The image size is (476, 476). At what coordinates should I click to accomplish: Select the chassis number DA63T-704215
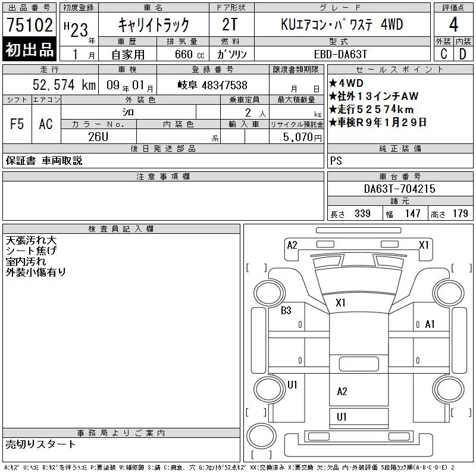pyautogui.click(x=399, y=189)
